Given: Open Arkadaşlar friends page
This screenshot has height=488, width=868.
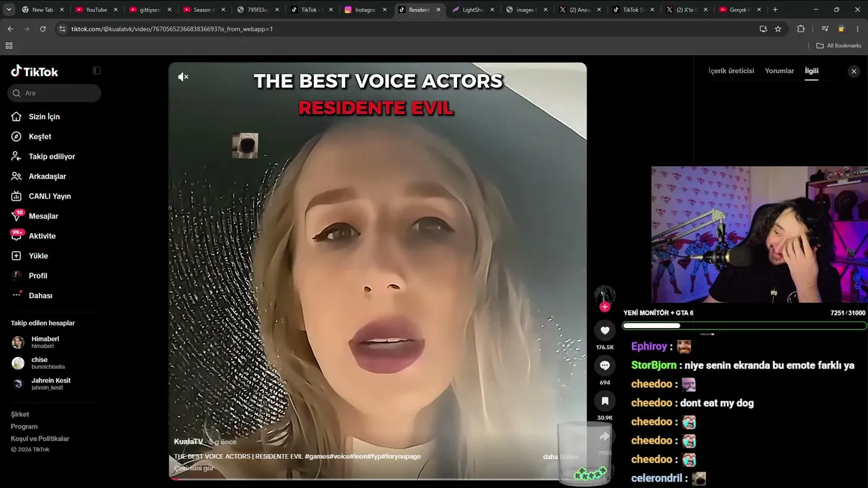Looking at the screenshot, I should (47, 176).
